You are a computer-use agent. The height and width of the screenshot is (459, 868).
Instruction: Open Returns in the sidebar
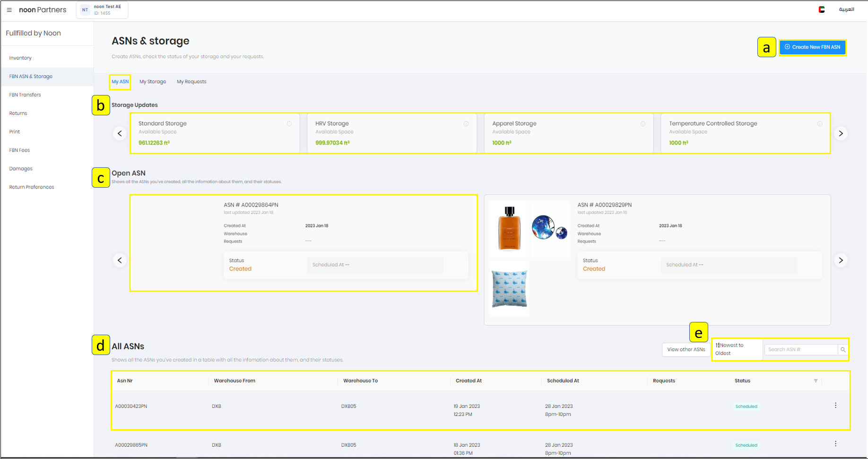pos(18,113)
